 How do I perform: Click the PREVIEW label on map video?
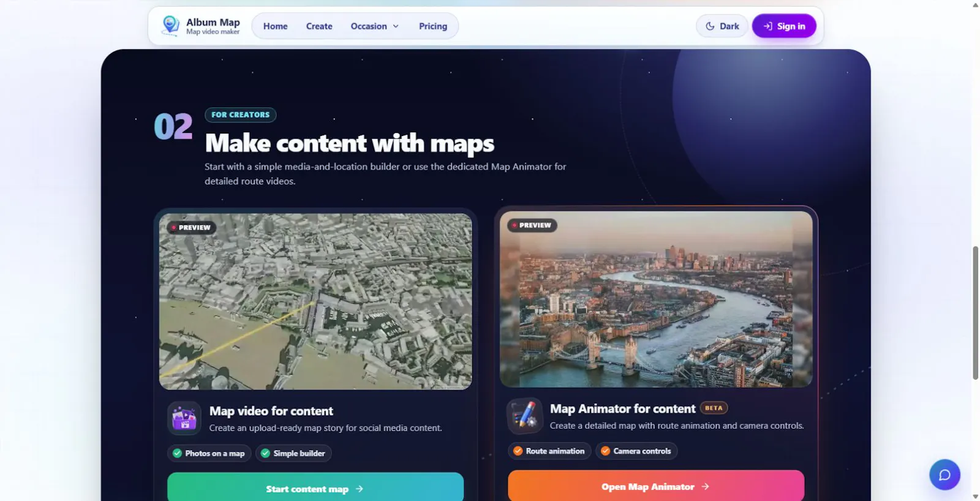coord(190,227)
